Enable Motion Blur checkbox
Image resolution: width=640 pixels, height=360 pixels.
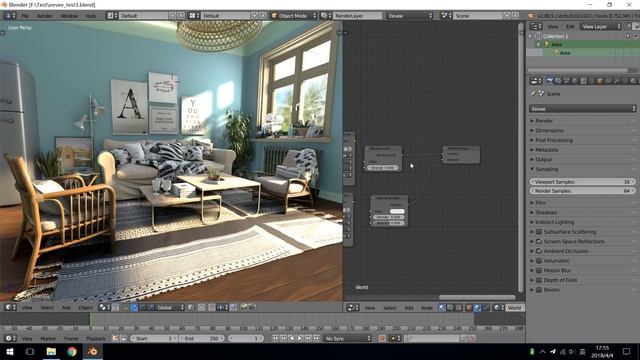click(539, 270)
